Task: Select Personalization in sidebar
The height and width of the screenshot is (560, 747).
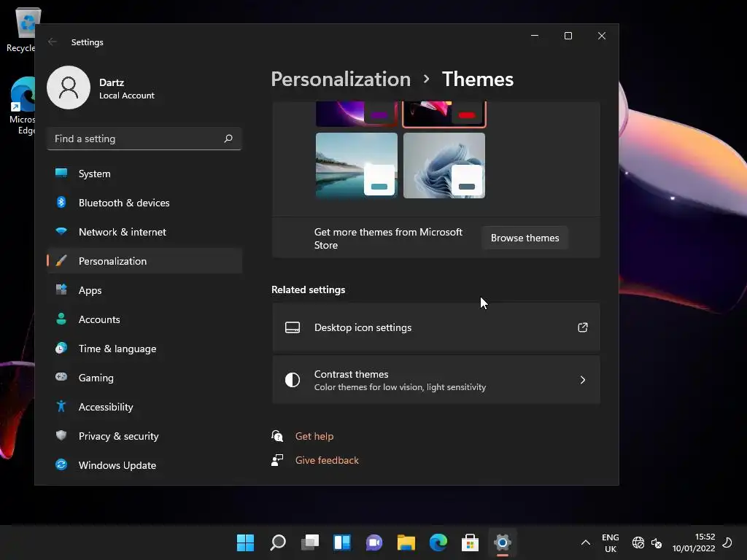Action: click(x=144, y=261)
